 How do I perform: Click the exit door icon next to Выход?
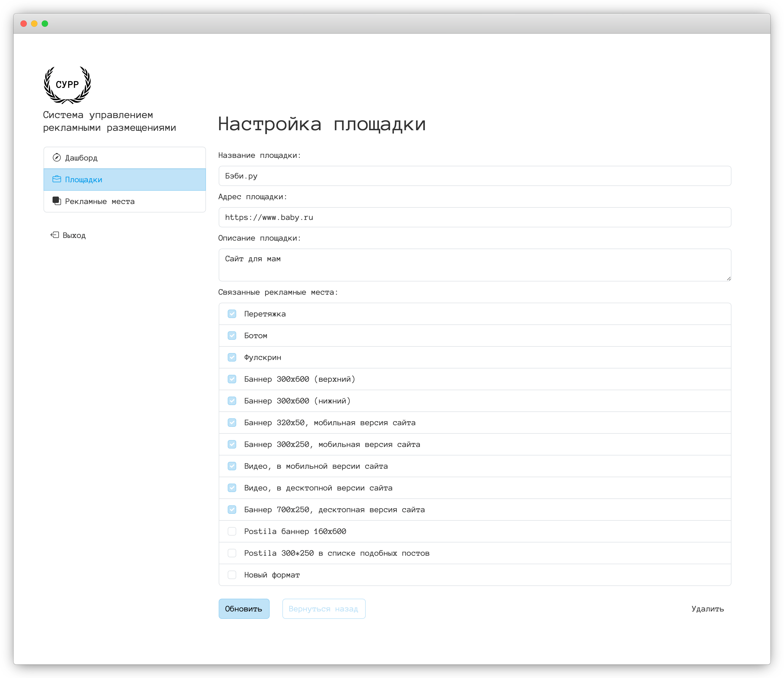pyautogui.click(x=54, y=235)
